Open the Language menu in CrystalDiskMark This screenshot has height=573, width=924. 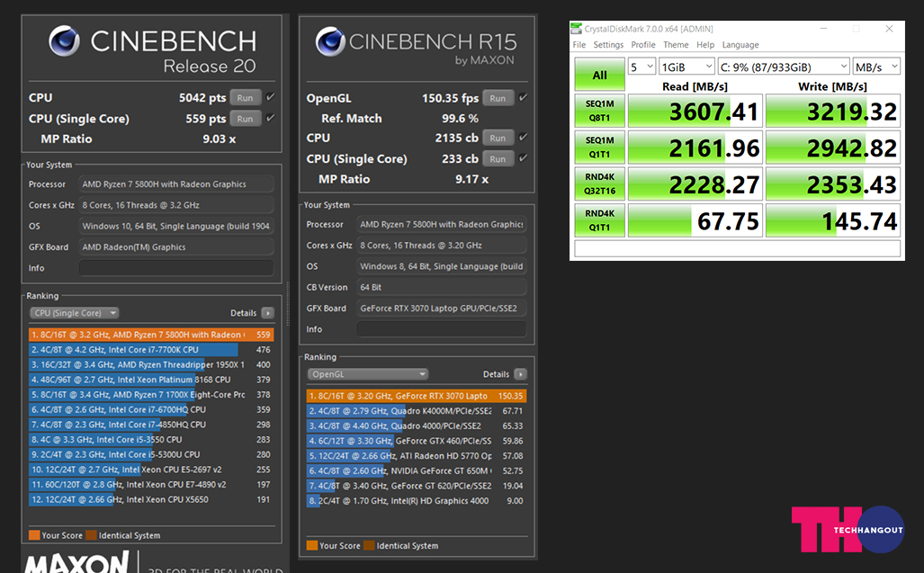(740, 45)
